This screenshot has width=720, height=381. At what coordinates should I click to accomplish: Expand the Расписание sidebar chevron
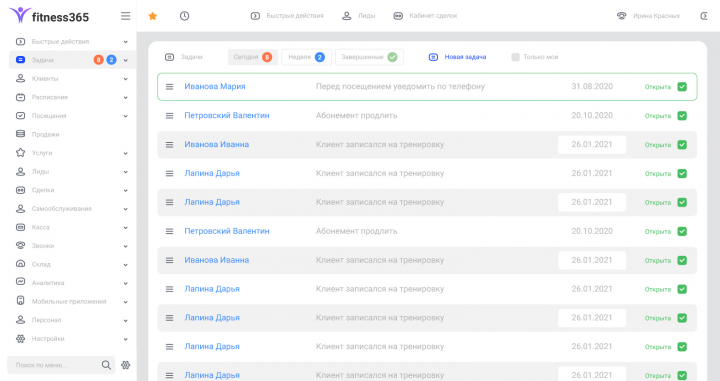125,97
